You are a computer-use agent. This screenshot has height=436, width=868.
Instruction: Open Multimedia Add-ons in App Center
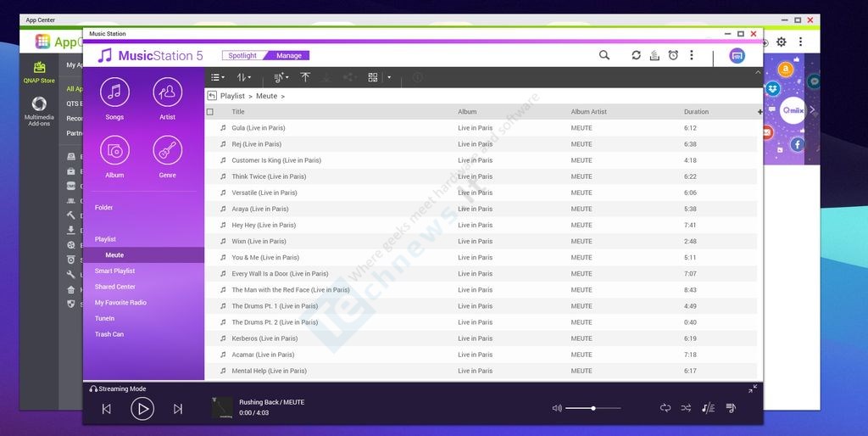point(39,111)
